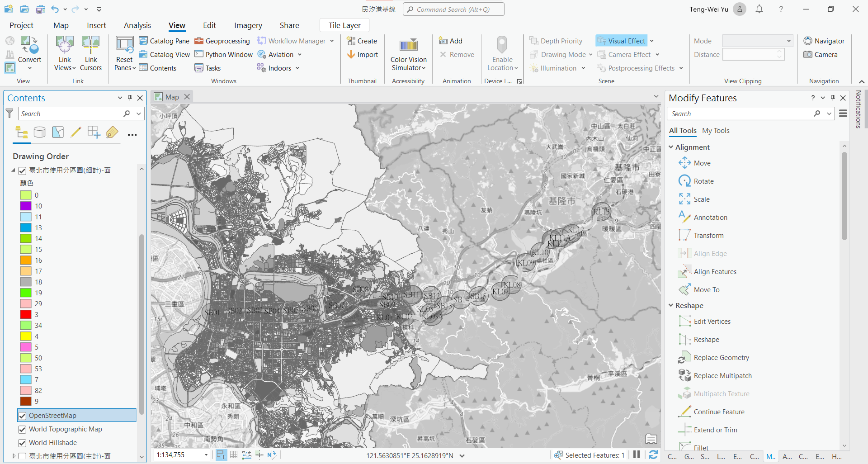Click the Import button

(362, 54)
